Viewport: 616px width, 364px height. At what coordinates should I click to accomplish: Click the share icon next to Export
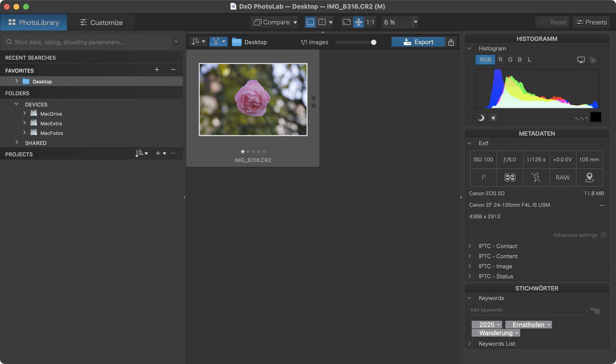point(451,42)
